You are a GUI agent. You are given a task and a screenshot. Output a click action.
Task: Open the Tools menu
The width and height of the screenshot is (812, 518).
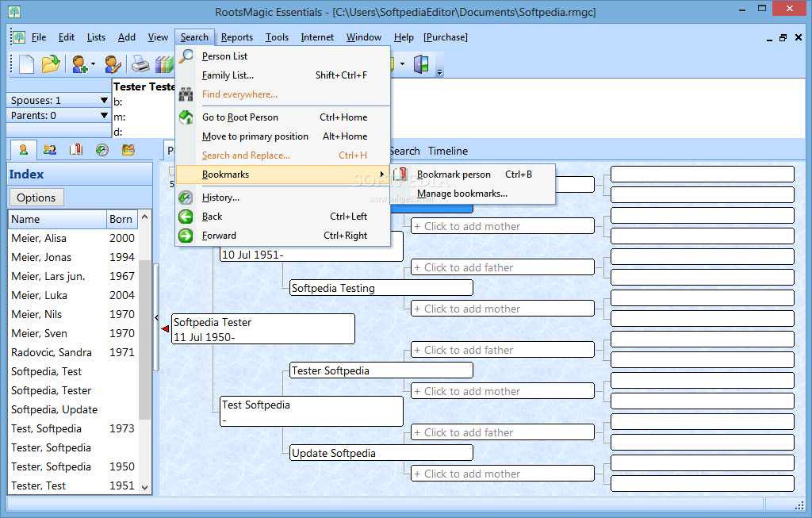[277, 37]
